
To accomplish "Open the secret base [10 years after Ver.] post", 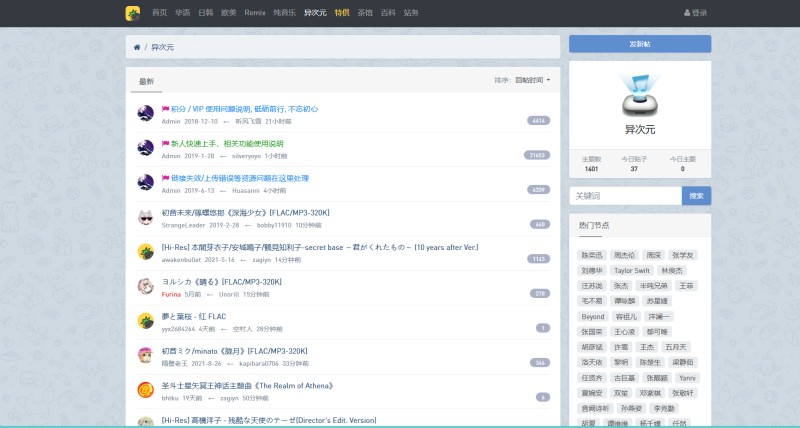I will [x=320, y=247].
